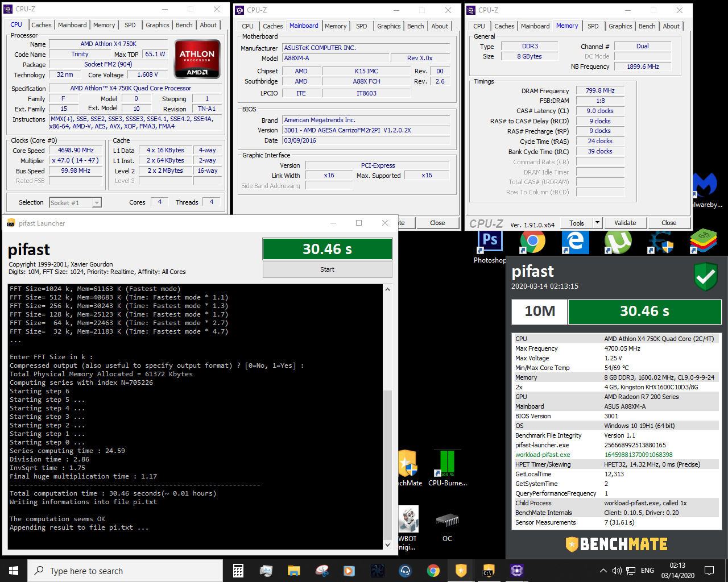Viewport: 728px width, 582px height.
Task: Open the CPU-Burner desktop shortcut
Action: [x=447, y=468]
